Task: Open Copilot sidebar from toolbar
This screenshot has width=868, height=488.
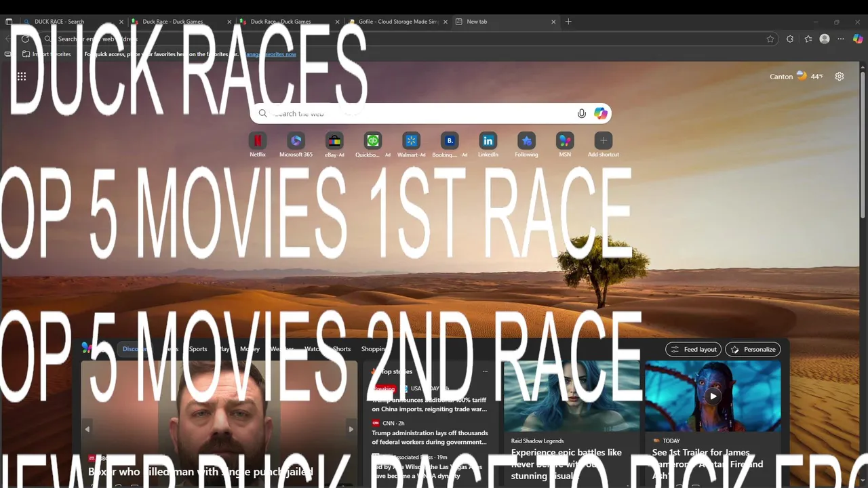Action: coord(858,39)
